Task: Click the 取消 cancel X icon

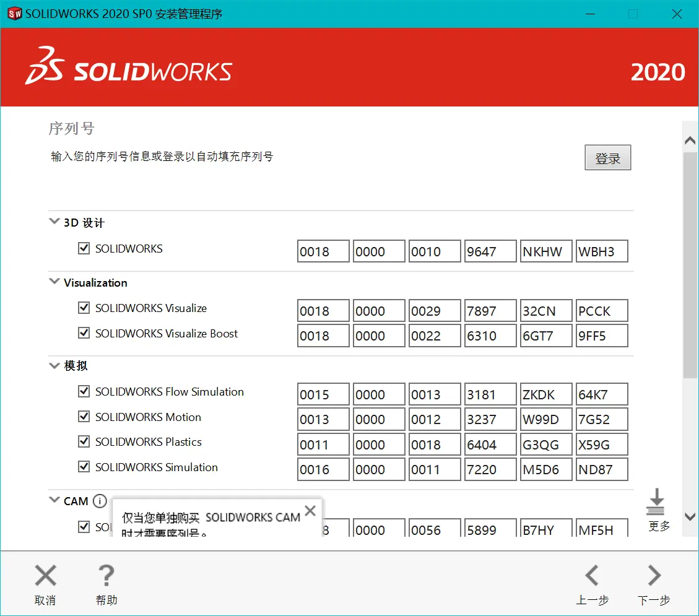Action: coord(45,575)
